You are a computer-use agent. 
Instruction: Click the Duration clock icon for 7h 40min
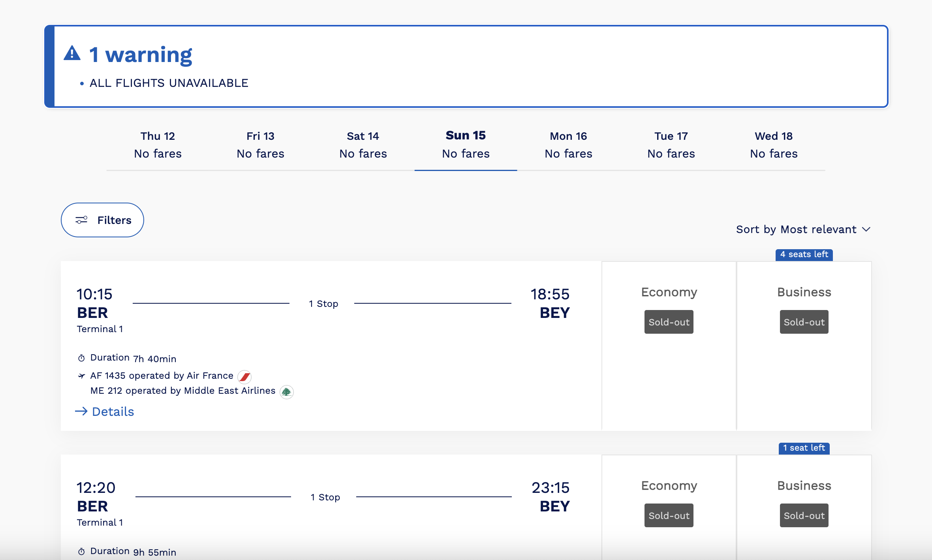(81, 358)
